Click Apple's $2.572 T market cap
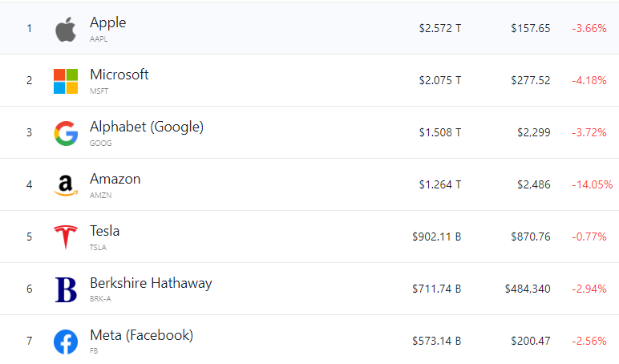 pos(439,29)
